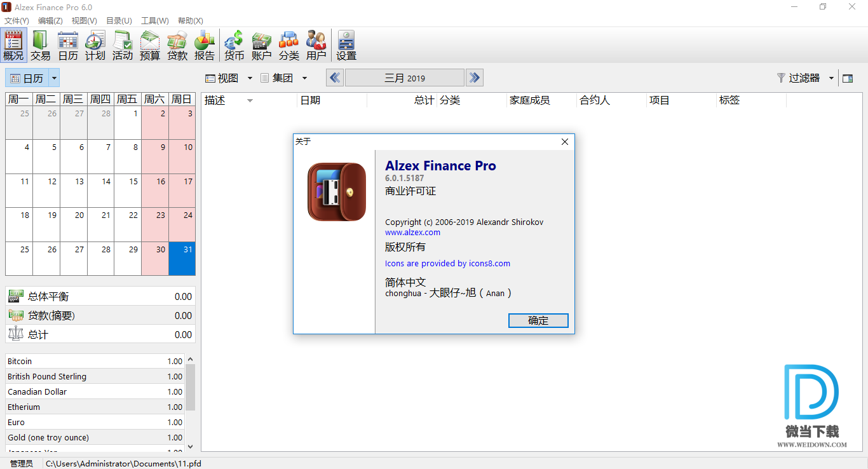Select the British Pound Sterling row
Screen dimensions: 868x469
(x=95, y=376)
